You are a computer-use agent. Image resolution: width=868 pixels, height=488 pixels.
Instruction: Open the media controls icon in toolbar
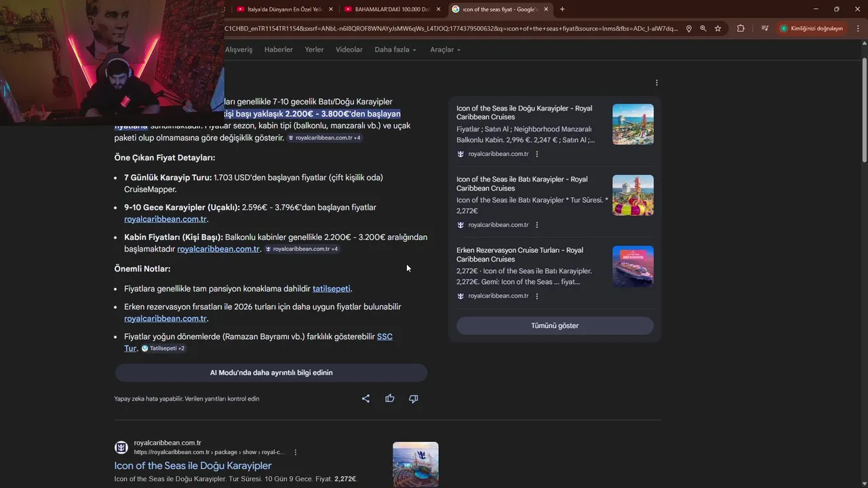point(765,28)
